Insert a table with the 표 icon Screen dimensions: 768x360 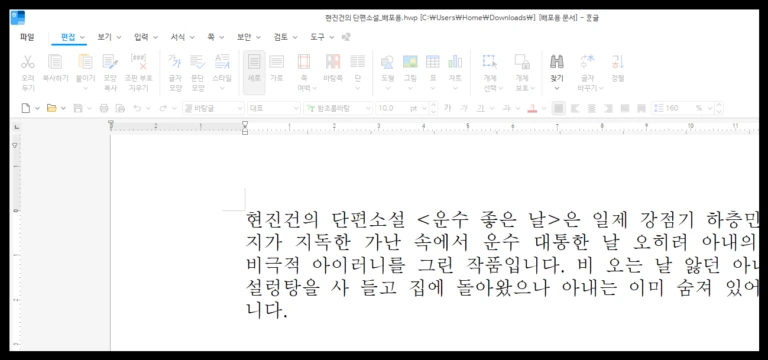point(432,62)
